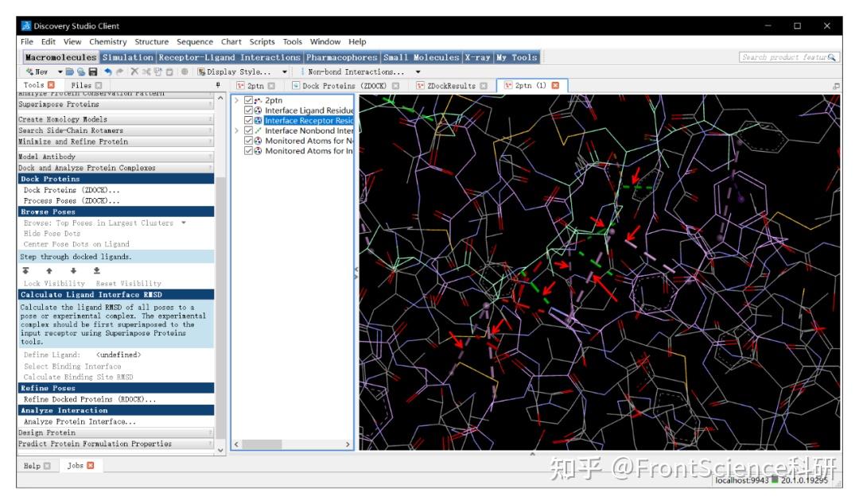Switch to the ZDockResults tab

tap(452, 86)
